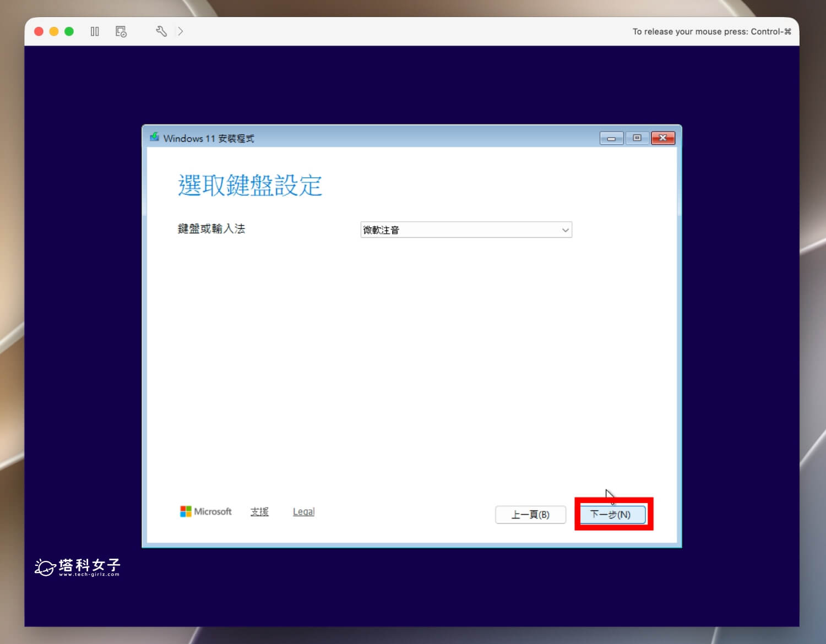Click the Windows 11 setup title icon
This screenshot has height=644, width=826.
click(154, 137)
